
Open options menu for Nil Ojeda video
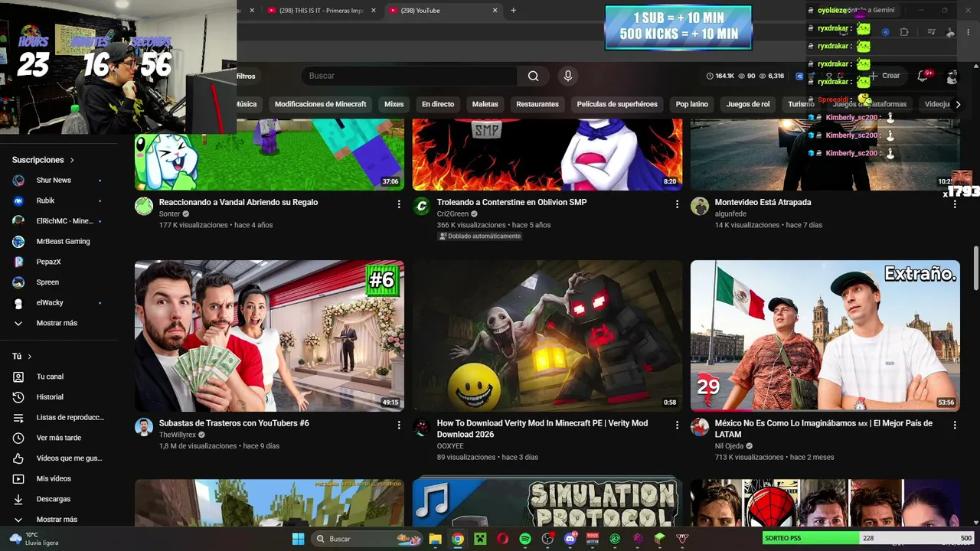955,425
